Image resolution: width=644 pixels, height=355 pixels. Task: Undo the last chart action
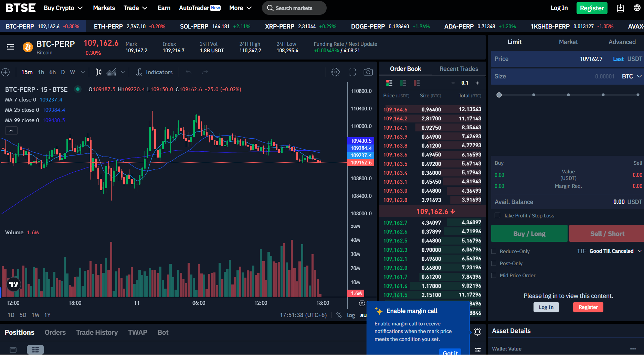pos(189,72)
